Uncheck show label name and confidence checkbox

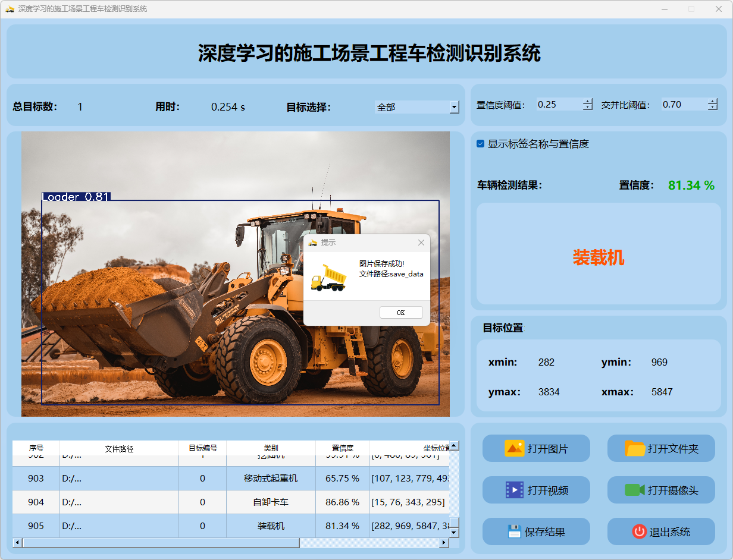pos(481,144)
